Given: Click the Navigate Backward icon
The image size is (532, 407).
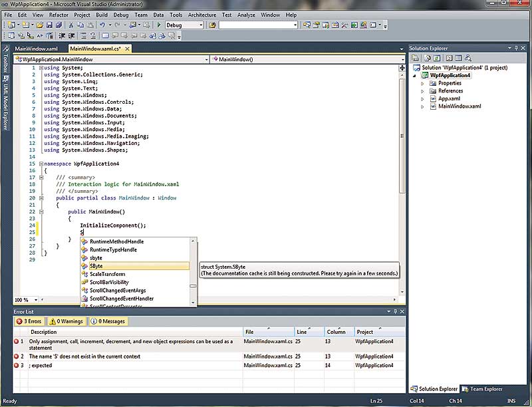Looking at the screenshot, I should (132, 25).
